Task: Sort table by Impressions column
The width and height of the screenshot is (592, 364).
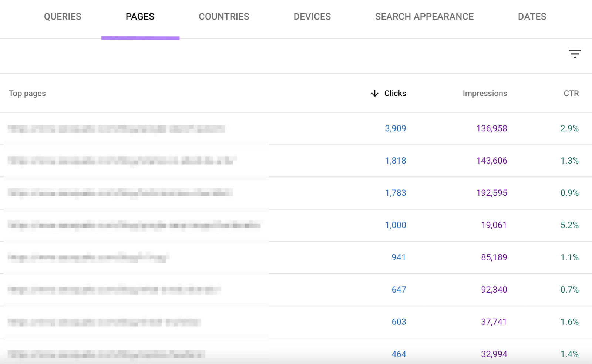Action: [x=485, y=93]
